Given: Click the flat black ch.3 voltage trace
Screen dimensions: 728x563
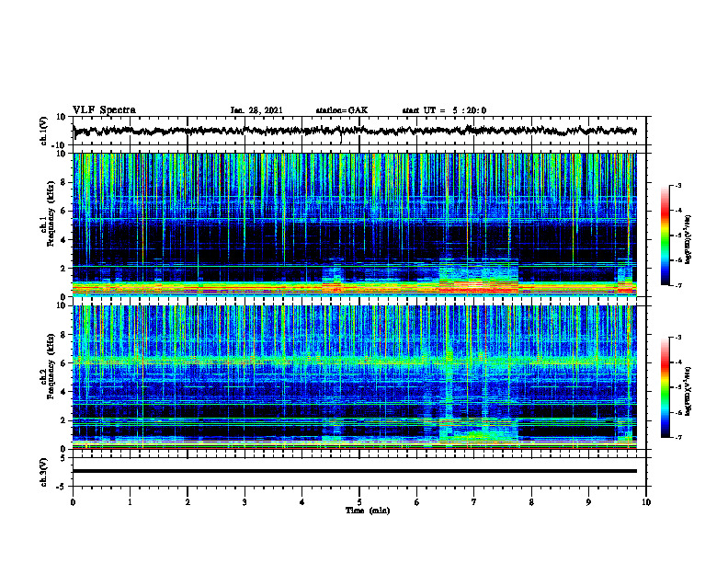Looking at the screenshot, I should 355,471.
